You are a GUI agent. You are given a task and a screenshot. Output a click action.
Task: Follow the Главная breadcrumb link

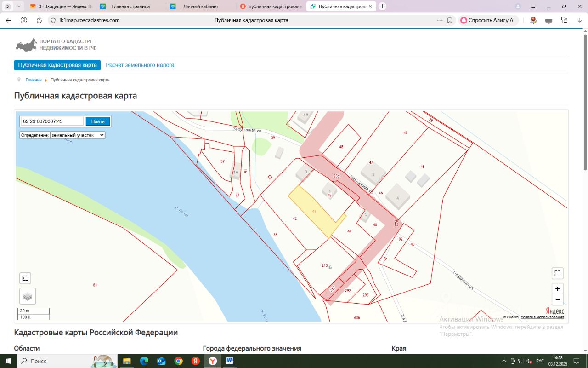tap(34, 80)
